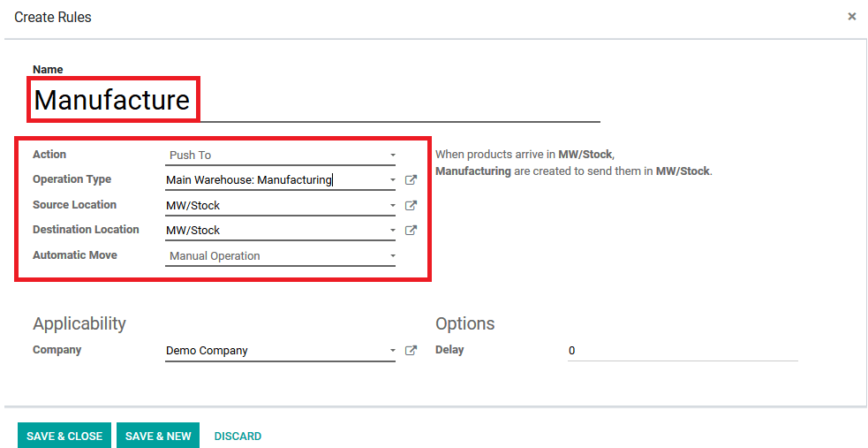Click the Company label
The width and height of the screenshot is (868, 448).
pos(57,350)
